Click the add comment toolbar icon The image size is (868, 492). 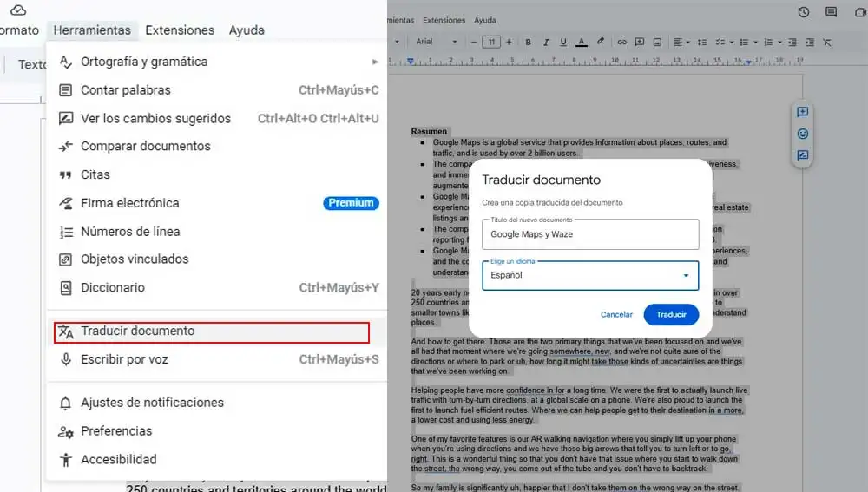pos(640,42)
